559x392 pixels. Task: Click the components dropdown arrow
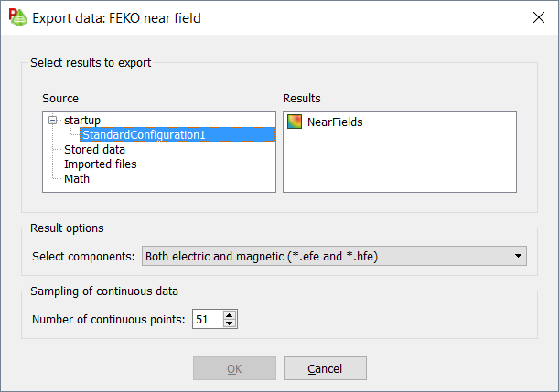pyautogui.click(x=519, y=257)
